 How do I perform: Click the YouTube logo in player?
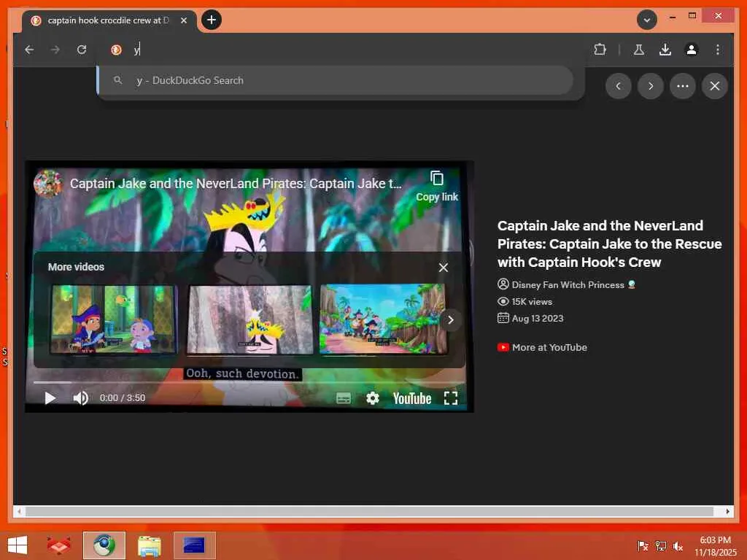[412, 399]
